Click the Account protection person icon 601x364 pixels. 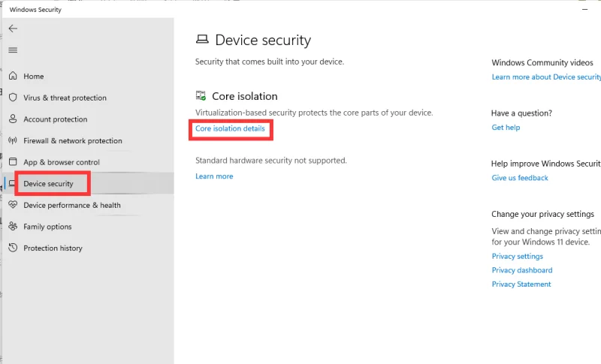click(x=13, y=119)
